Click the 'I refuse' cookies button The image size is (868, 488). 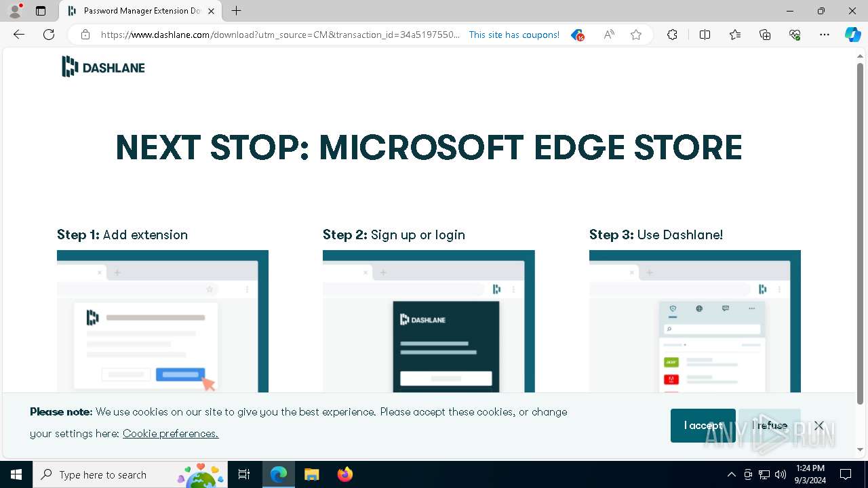pyautogui.click(x=770, y=426)
